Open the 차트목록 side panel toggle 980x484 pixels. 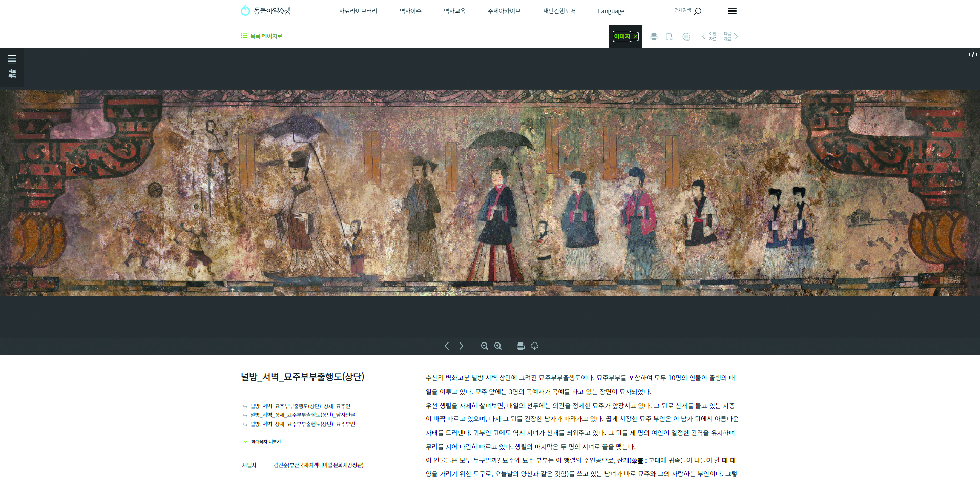point(12,67)
